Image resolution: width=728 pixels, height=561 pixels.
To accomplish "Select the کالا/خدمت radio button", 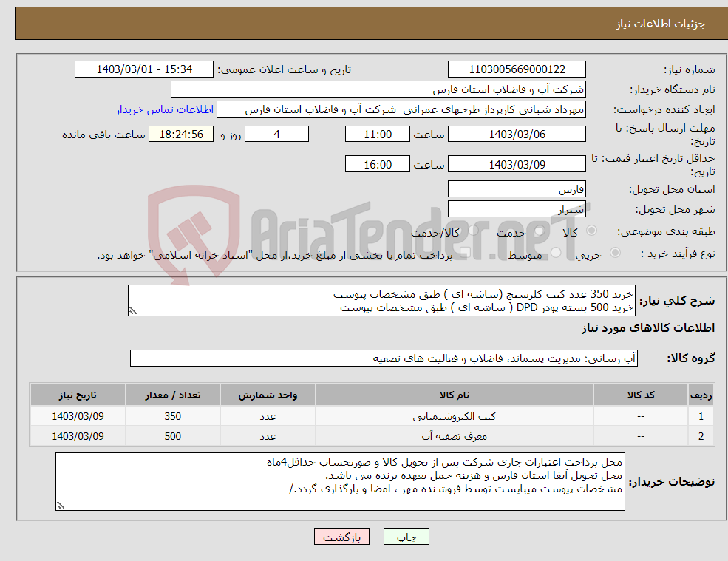I will coord(474,231).
